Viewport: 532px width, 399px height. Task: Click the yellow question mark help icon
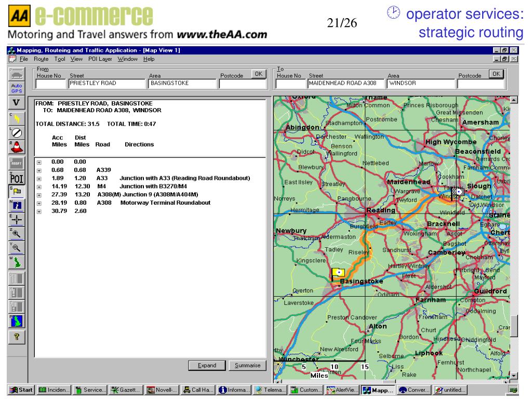pos(17,337)
